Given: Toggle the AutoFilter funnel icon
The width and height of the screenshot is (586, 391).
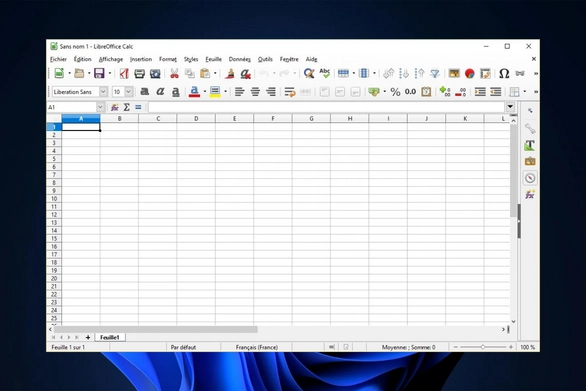Looking at the screenshot, I should pos(435,73).
